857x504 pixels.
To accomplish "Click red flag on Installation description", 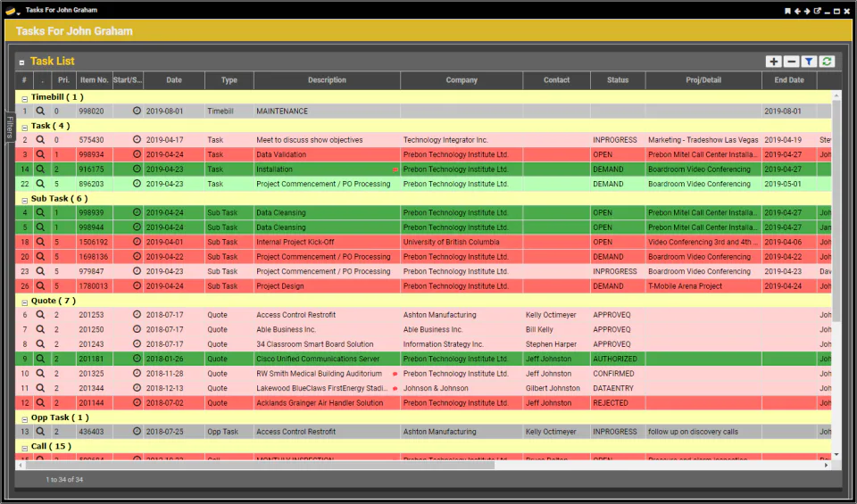I will [395, 169].
